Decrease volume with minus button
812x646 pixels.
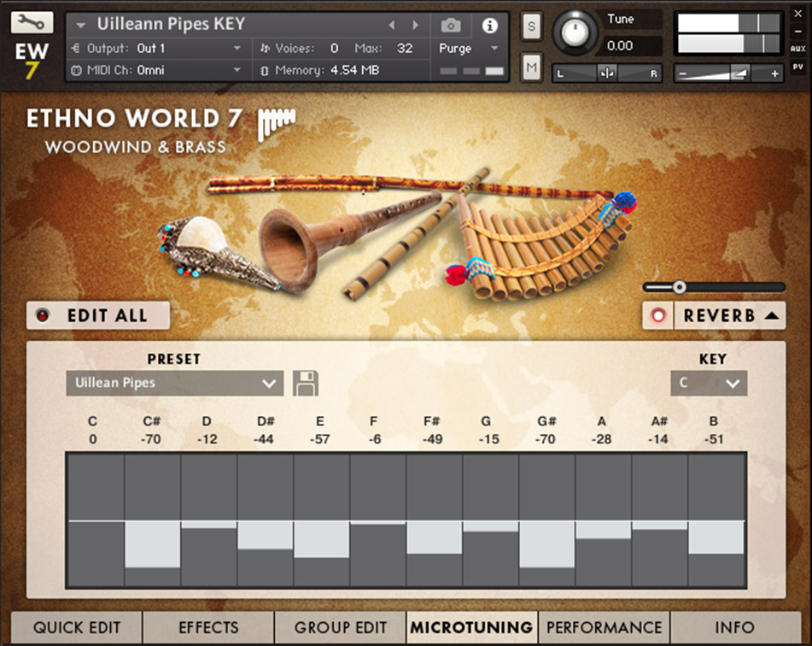click(x=682, y=73)
